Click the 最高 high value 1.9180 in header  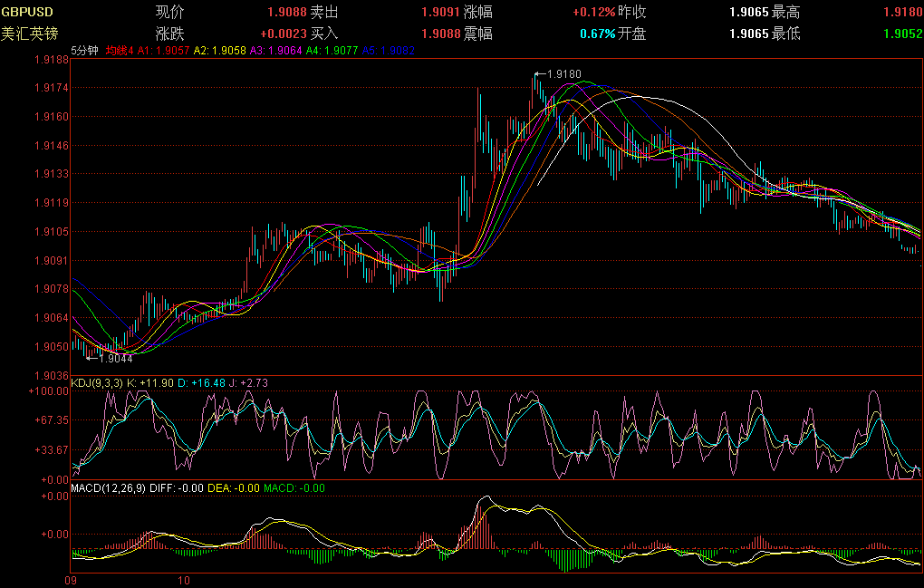tap(901, 13)
